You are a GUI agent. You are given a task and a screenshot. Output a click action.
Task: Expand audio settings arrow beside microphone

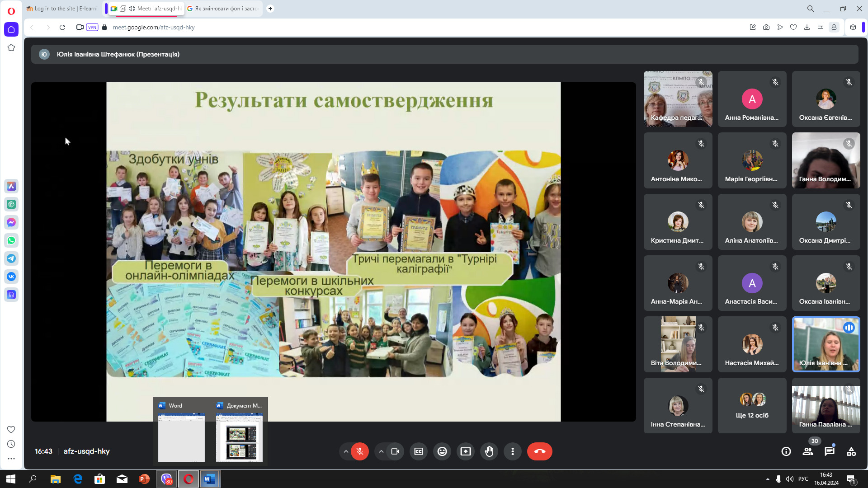coord(346,451)
